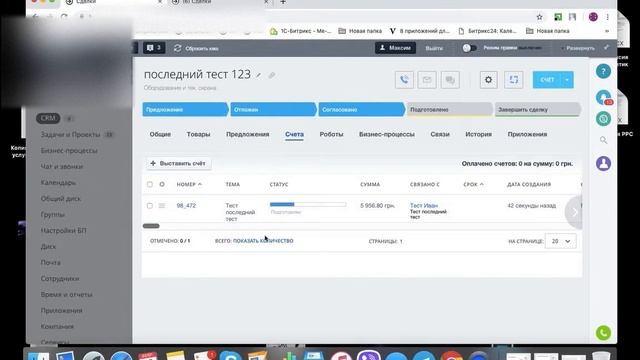This screenshot has height=360, width=640.
Task: Click the Максим user button
Action: tap(395, 48)
